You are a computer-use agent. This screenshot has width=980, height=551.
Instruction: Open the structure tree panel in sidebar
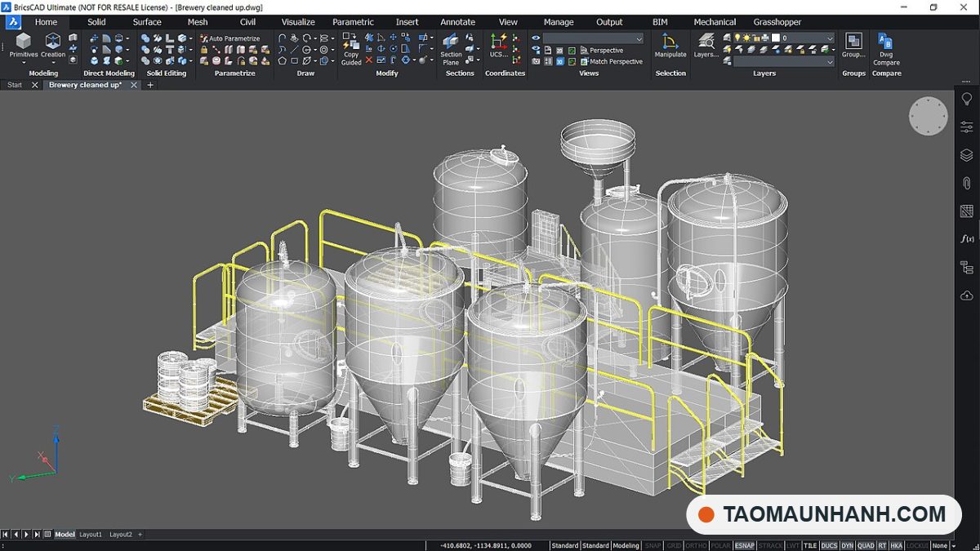pos(967,267)
